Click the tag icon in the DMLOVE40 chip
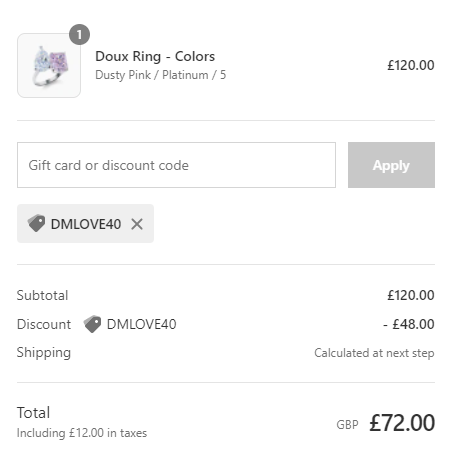The height and width of the screenshot is (476, 449). pos(36,223)
